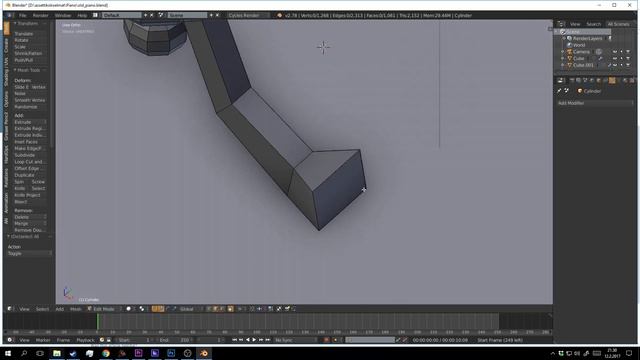640x360 pixels.
Task: Play animation forward button
Action: [254, 340]
